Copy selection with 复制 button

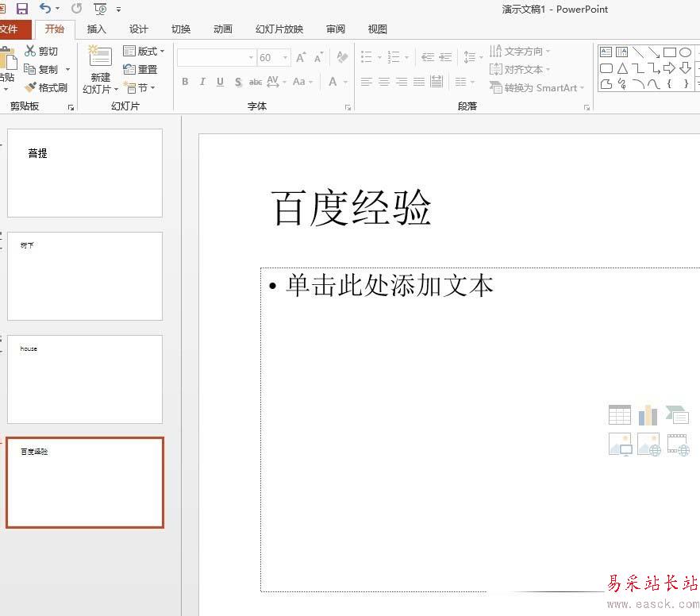pyautogui.click(x=41, y=69)
